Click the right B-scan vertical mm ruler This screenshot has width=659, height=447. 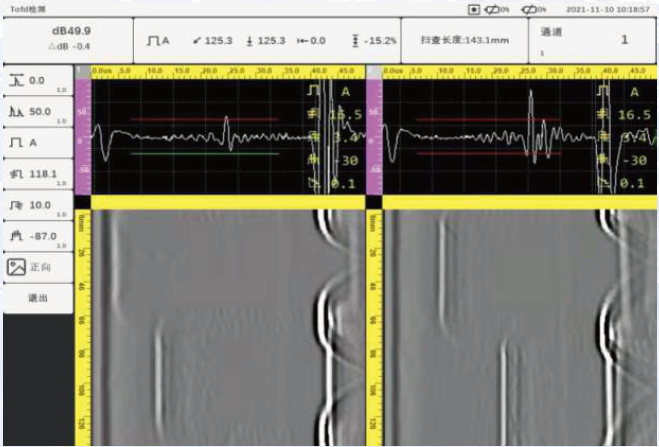(374, 328)
